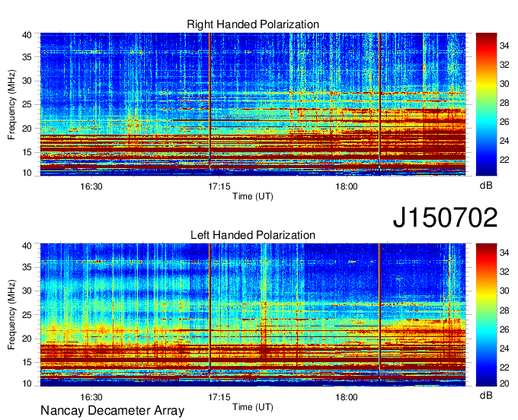The image size is (518, 420).
Task: Click the 22 dB label on upper color bar
Action: pyautogui.click(x=504, y=160)
